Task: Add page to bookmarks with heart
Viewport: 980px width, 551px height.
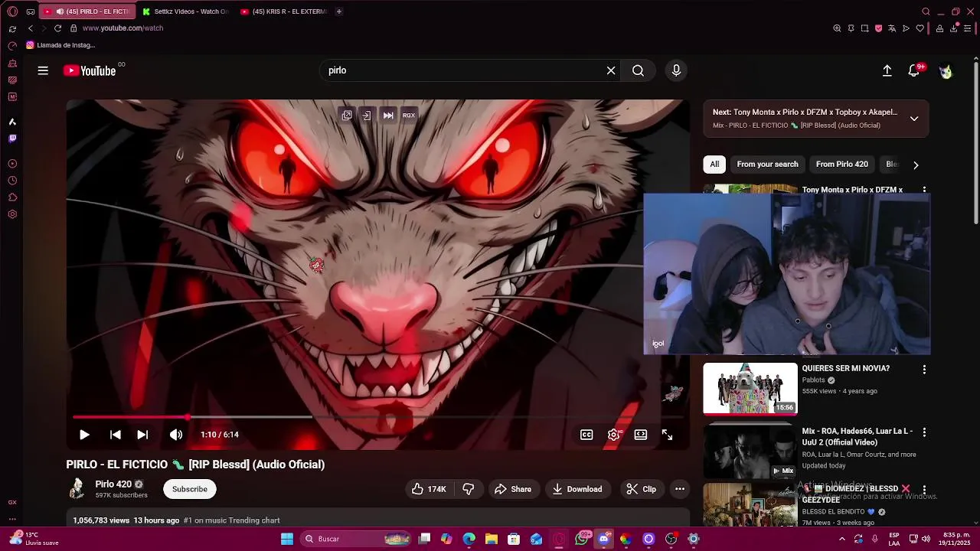Action: pos(920,28)
